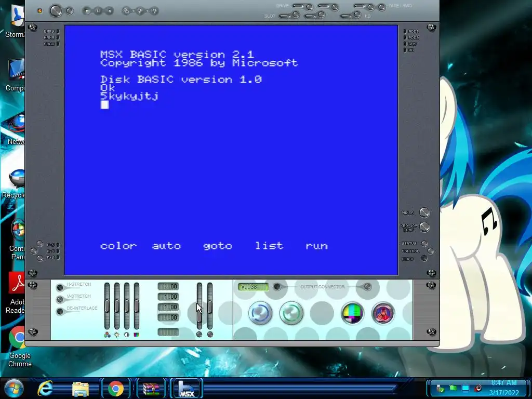
Task: Click the large power knob in the top bar
Action: (56, 11)
